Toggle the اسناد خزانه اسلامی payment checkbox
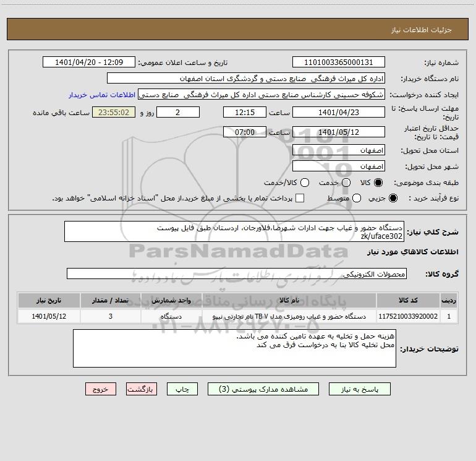Image resolution: width=476 pixels, height=461 pixels. (x=300, y=198)
